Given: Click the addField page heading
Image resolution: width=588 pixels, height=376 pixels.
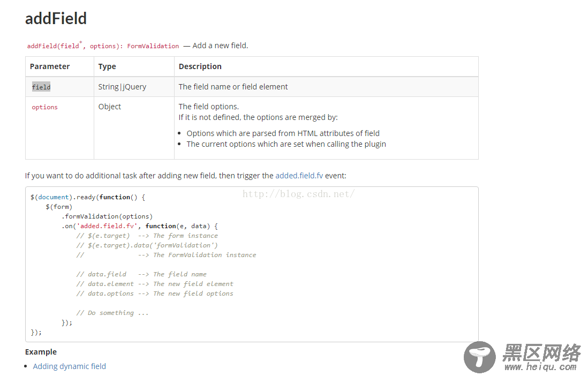Looking at the screenshot, I should tap(56, 19).
